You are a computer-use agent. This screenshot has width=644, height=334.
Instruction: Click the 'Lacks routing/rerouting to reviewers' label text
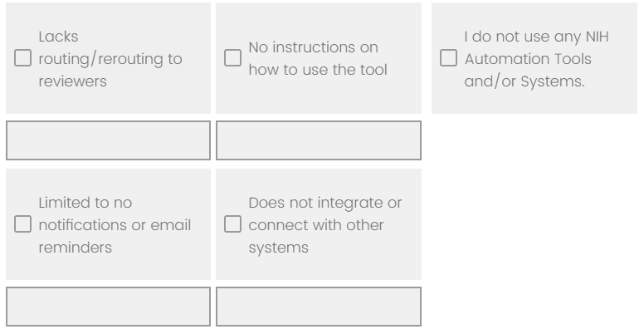click(110, 59)
